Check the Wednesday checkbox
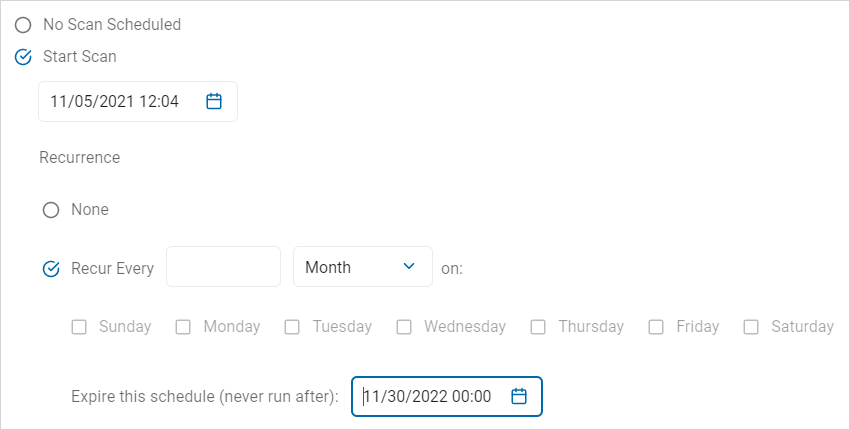The width and height of the screenshot is (850, 430). pyautogui.click(x=404, y=326)
